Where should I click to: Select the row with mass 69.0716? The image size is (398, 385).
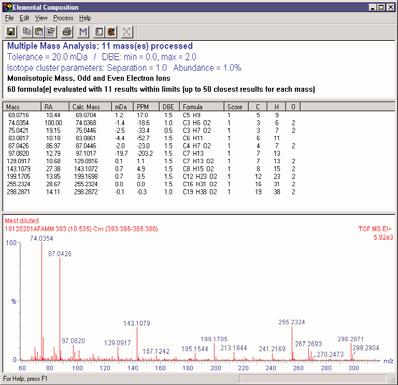pyautogui.click(x=152, y=115)
